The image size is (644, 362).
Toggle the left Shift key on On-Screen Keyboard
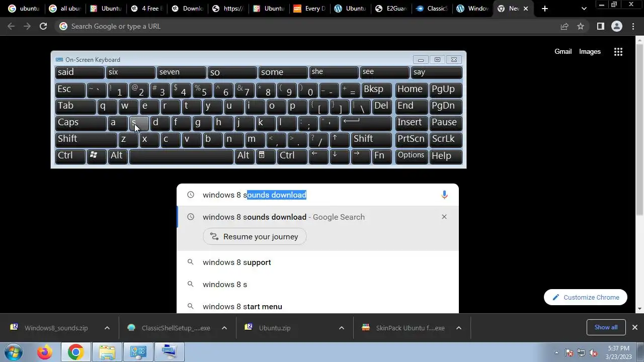click(x=86, y=139)
